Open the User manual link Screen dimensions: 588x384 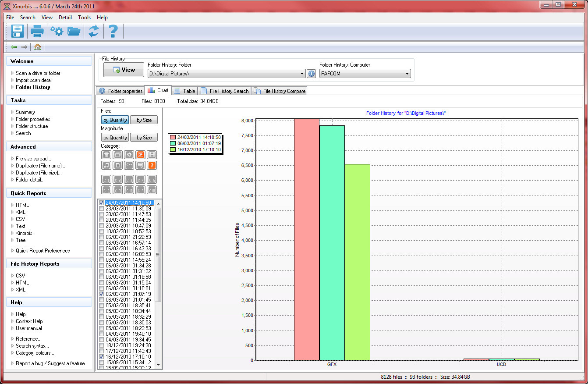pyautogui.click(x=29, y=328)
